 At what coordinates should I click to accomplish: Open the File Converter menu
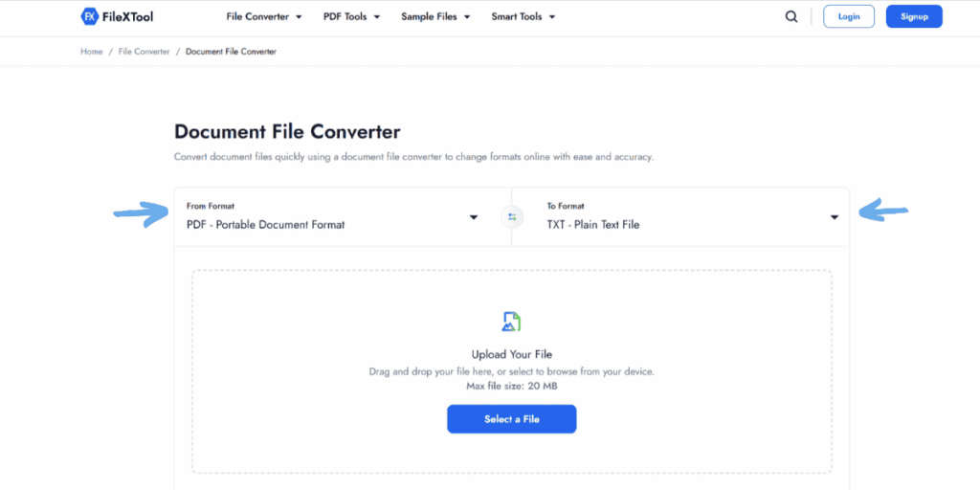pyautogui.click(x=264, y=17)
